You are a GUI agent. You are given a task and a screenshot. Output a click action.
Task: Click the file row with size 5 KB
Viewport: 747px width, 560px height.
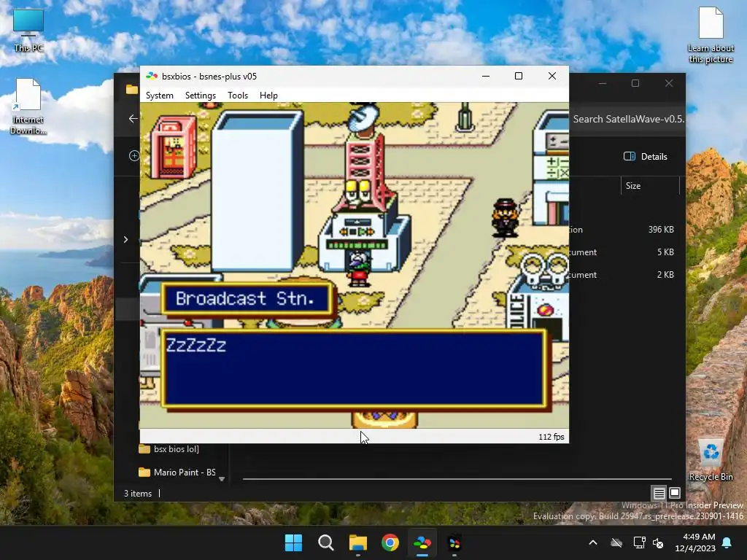coord(623,252)
